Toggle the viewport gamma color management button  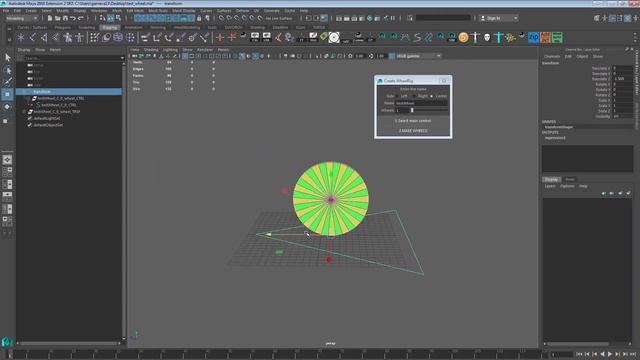[392, 56]
